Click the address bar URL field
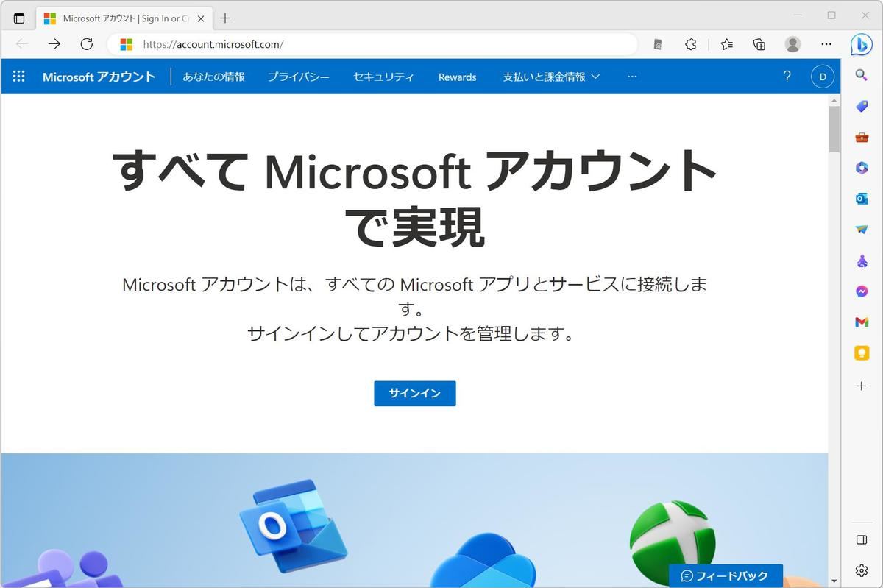The height and width of the screenshot is (588, 883). [x=372, y=44]
